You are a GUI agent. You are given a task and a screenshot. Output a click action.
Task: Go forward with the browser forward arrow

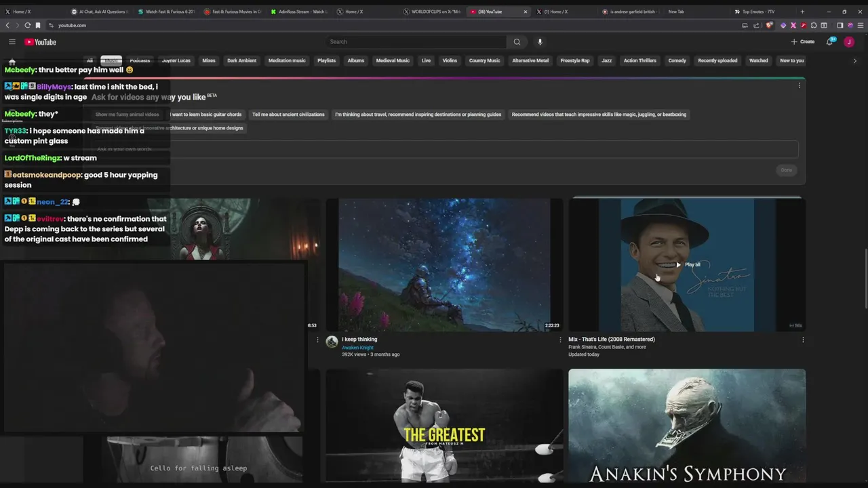pyautogui.click(x=17, y=25)
